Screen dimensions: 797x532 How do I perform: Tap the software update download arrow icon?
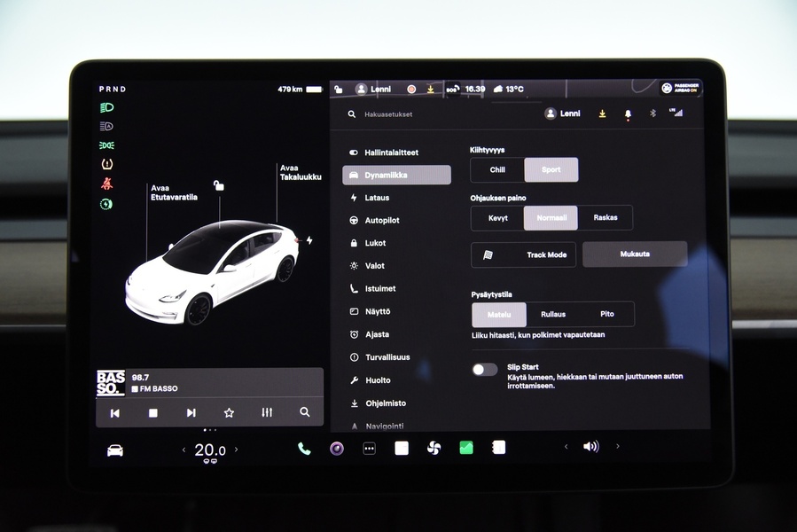click(602, 113)
